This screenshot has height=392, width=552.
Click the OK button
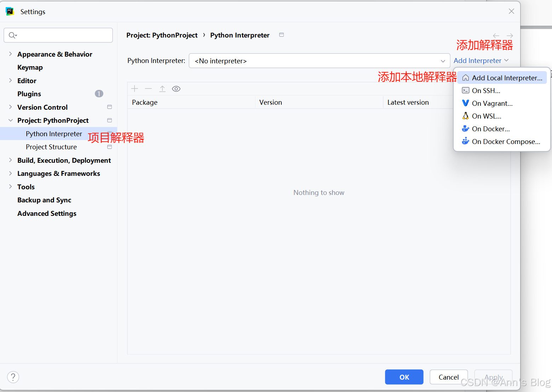(404, 377)
